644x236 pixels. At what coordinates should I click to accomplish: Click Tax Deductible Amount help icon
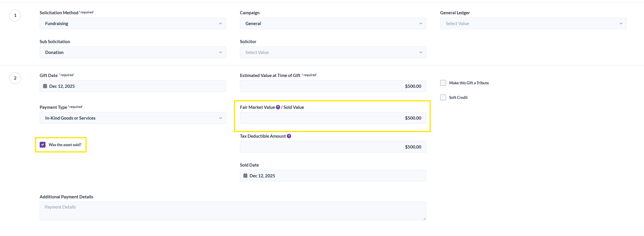[x=289, y=136]
